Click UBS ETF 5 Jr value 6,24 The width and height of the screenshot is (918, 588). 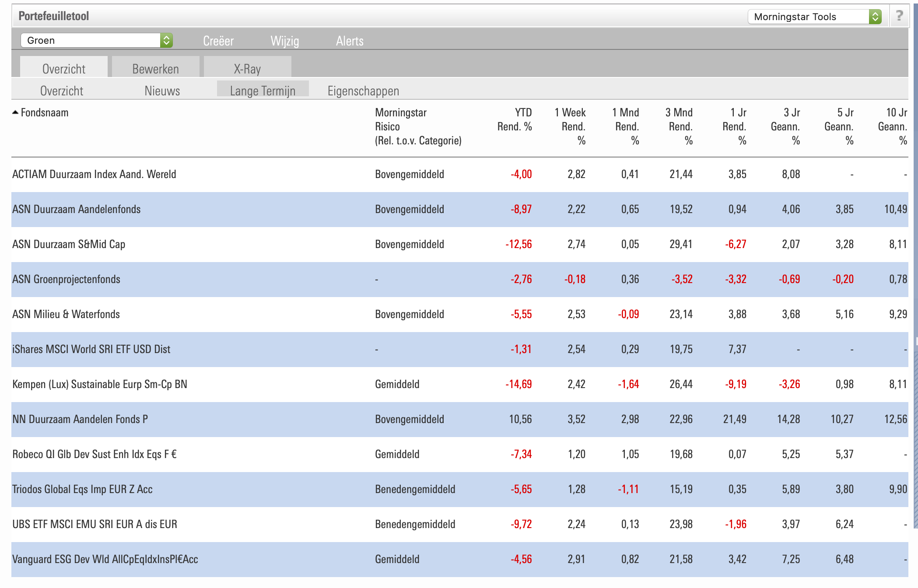[844, 524]
